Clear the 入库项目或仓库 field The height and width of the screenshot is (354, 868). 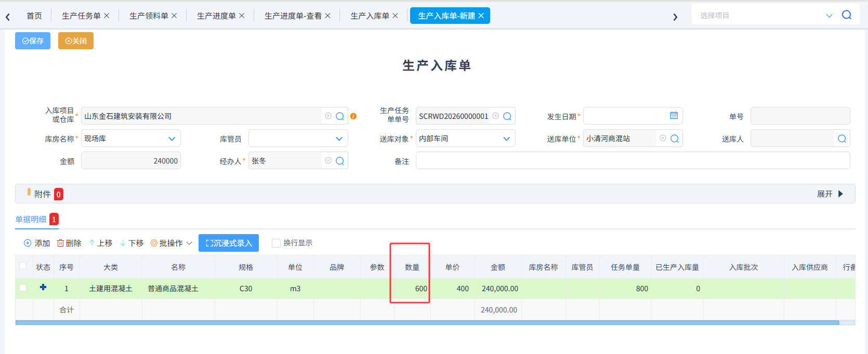click(328, 116)
